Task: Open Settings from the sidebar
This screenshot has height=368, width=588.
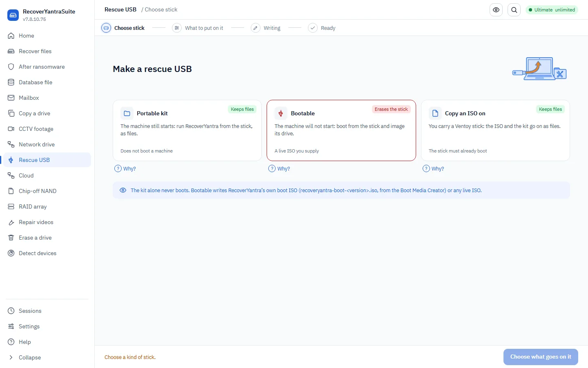Action: tap(47, 326)
